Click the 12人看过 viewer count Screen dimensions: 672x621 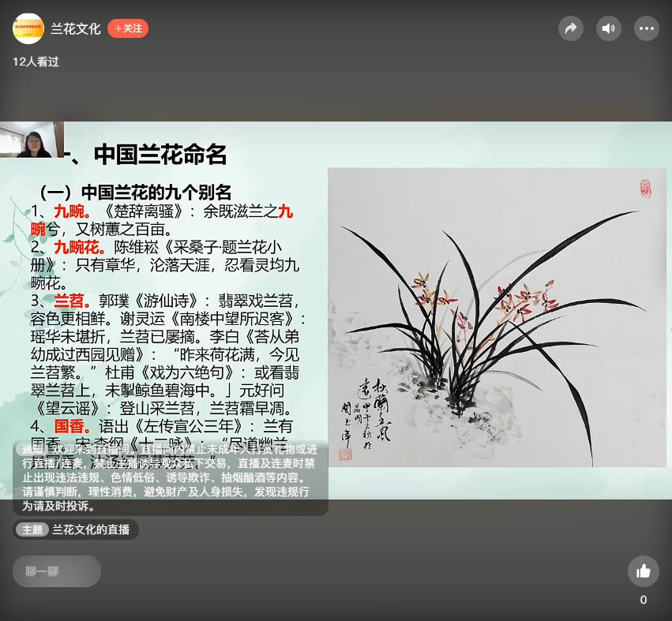tap(36, 62)
